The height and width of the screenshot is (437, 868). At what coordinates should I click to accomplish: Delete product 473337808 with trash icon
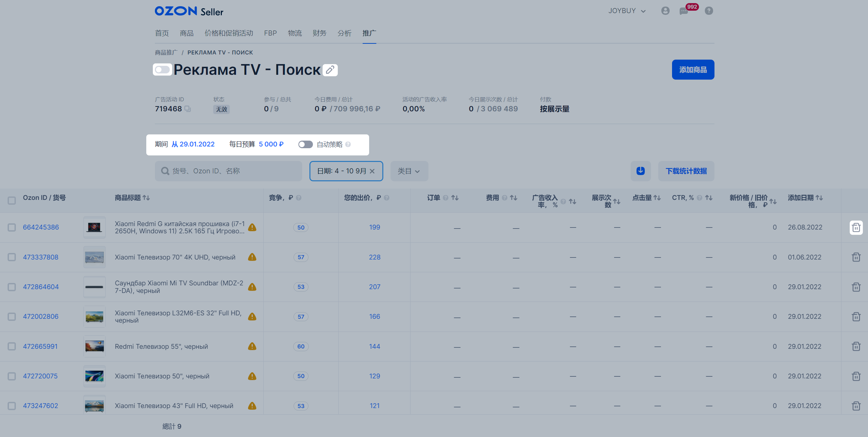(x=856, y=257)
